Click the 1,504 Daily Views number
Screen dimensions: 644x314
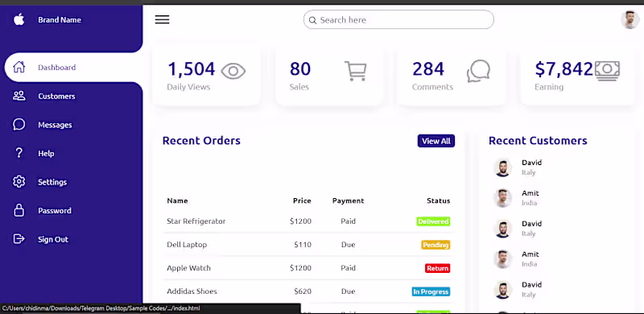click(x=192, y=69)
